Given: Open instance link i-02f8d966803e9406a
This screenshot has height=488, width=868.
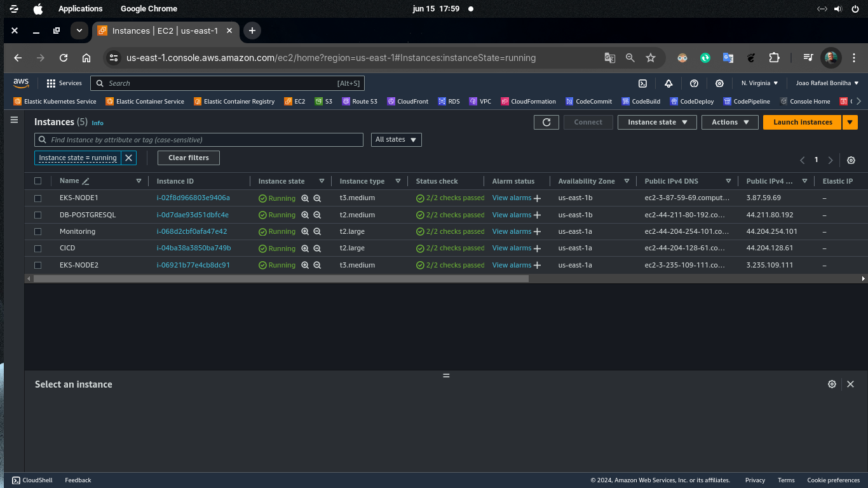Looking at the screenshot, I should coord(193,198).
